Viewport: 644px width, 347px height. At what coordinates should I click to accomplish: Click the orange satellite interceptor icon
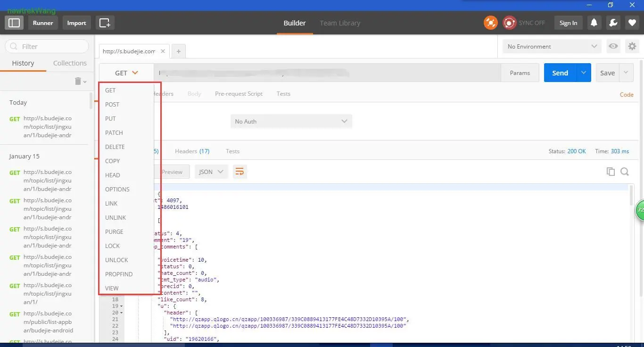(491, 23)
